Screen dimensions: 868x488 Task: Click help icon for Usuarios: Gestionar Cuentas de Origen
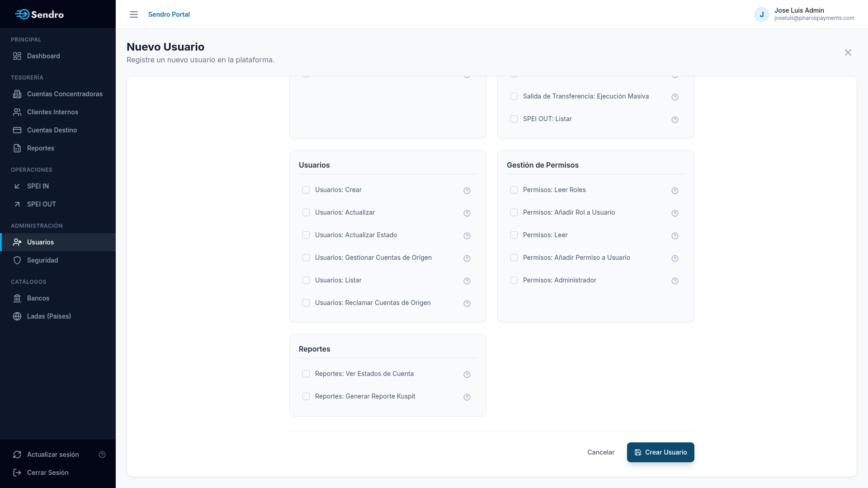[x=467, y=258]
